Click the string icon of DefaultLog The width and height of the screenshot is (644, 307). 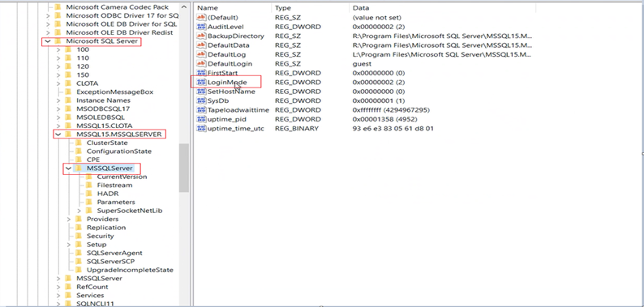201,54
